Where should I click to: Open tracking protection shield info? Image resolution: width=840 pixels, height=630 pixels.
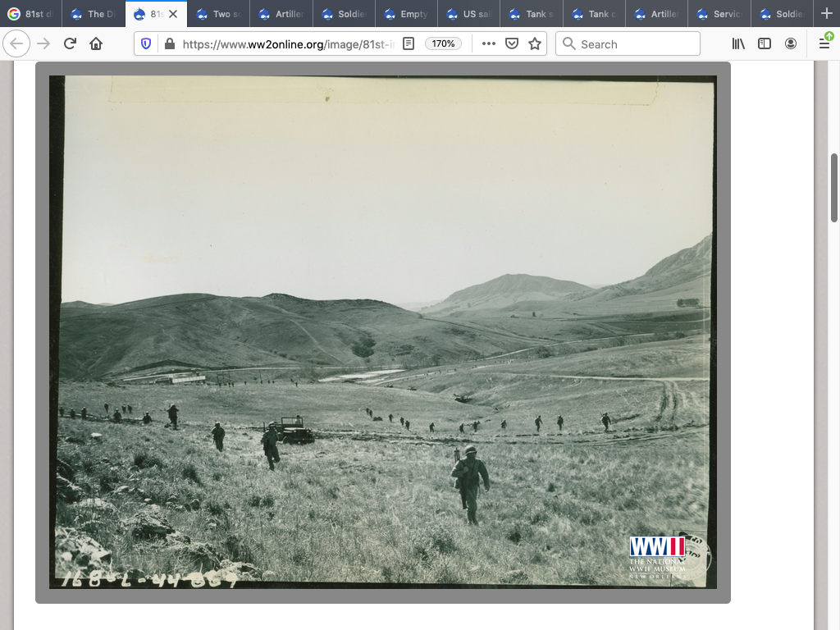coord(146,43)
